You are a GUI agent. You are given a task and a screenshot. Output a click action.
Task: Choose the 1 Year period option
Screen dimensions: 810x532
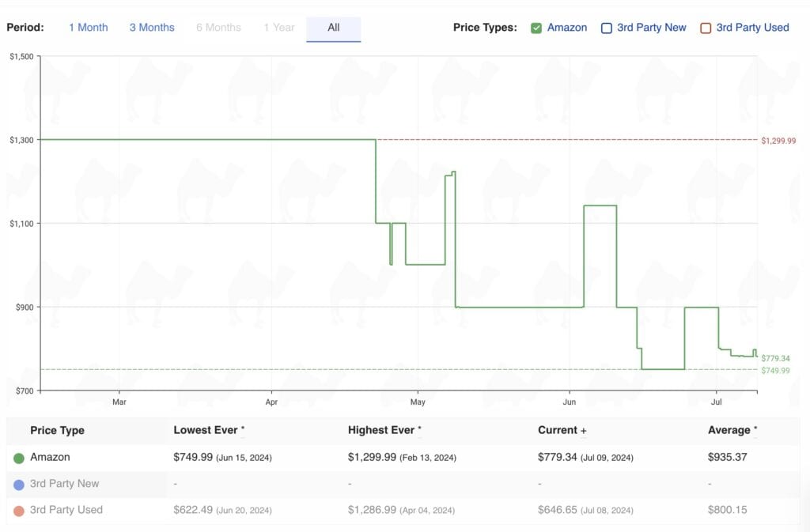coord(278,28)
